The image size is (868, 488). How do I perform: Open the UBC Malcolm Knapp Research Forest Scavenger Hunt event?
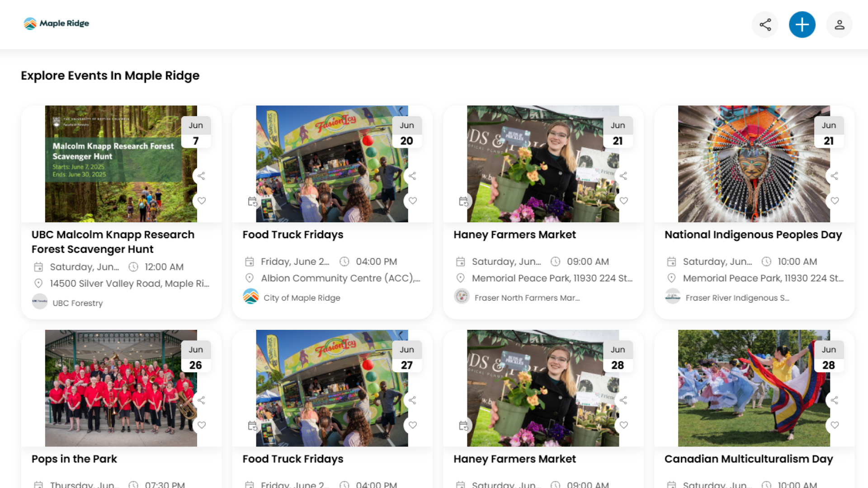click(x=113, y=242)
